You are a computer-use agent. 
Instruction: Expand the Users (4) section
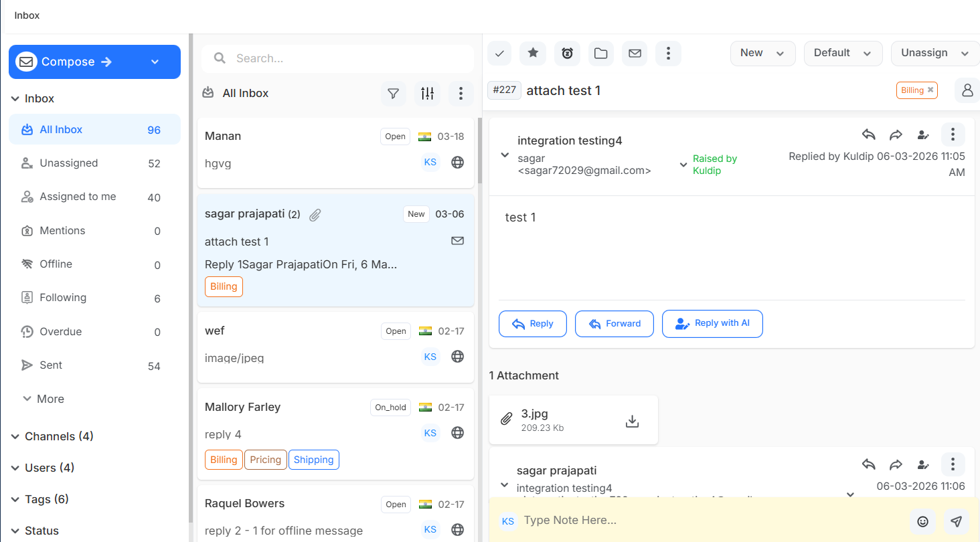point(43,468)
